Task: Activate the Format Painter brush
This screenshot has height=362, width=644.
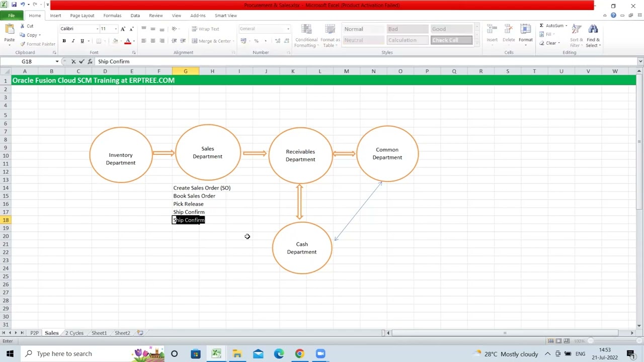Action: point(22,44)
